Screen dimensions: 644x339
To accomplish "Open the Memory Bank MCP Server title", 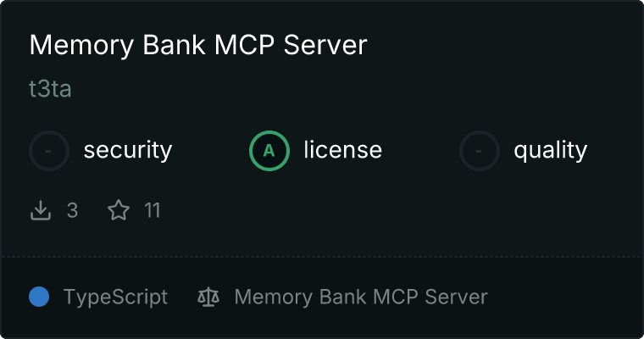I will [198, 45].
